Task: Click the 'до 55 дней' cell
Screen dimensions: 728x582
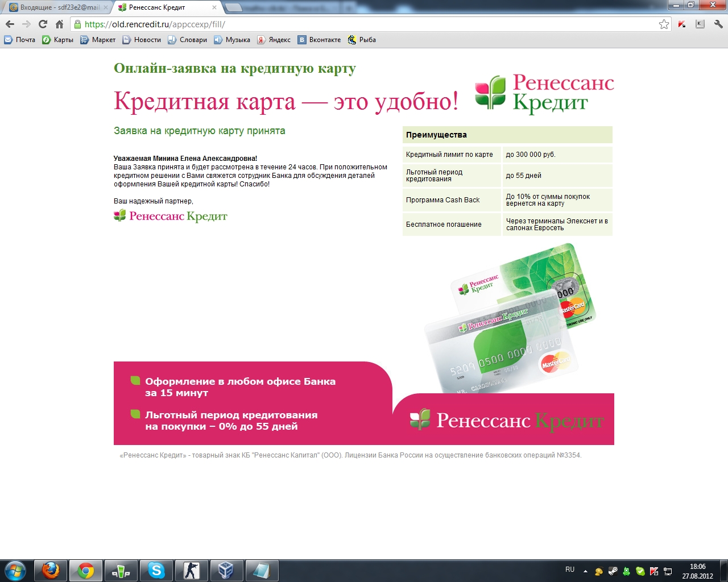Action: (x=557, y=176)
